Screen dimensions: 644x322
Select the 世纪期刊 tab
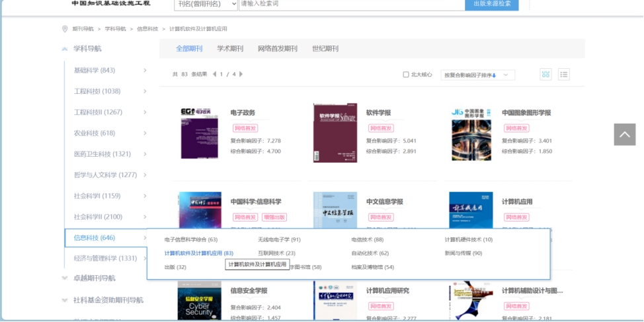(x=325, y=48)
